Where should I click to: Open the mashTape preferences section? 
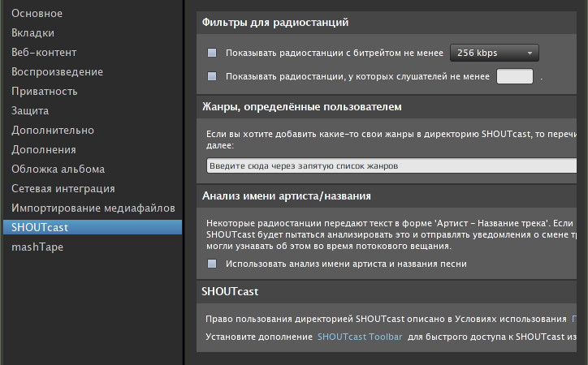coord(37,247)
